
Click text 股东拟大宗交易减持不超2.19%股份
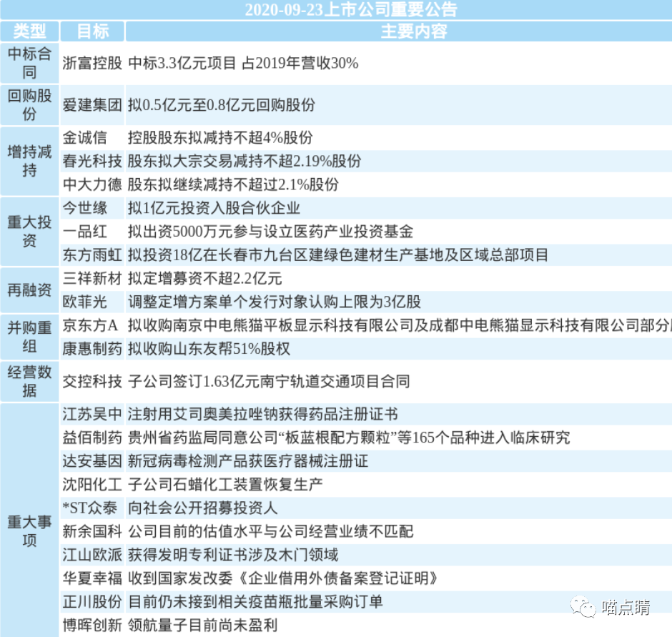point(244,161)
